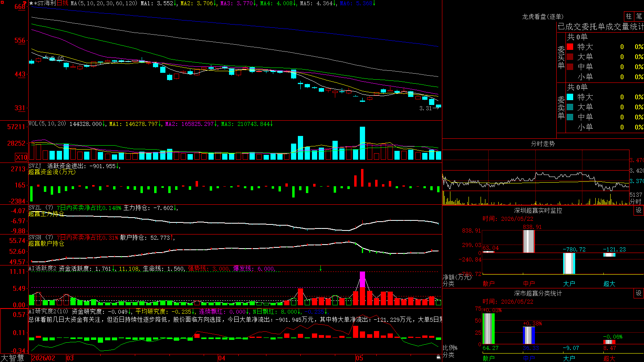The image size is (644, 362).
Task: Select the SVZL (7) indicator label
Action: (x=41, y=208)
